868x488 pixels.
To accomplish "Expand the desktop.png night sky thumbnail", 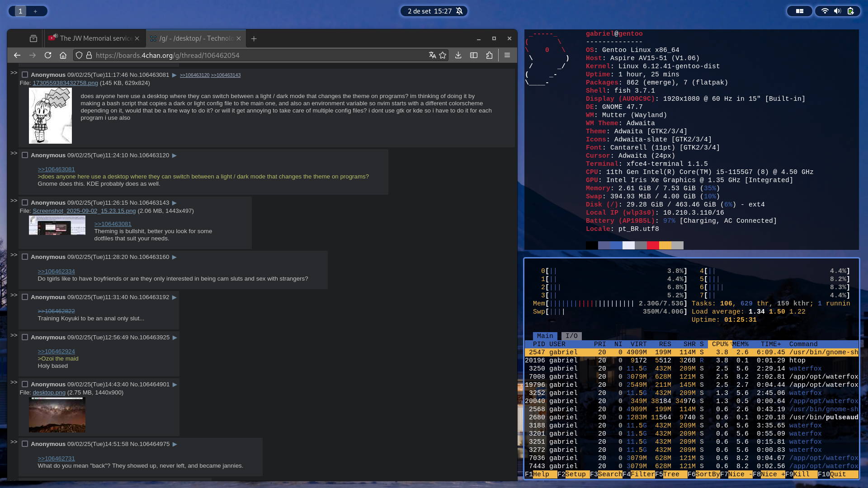I will [57, 415].
